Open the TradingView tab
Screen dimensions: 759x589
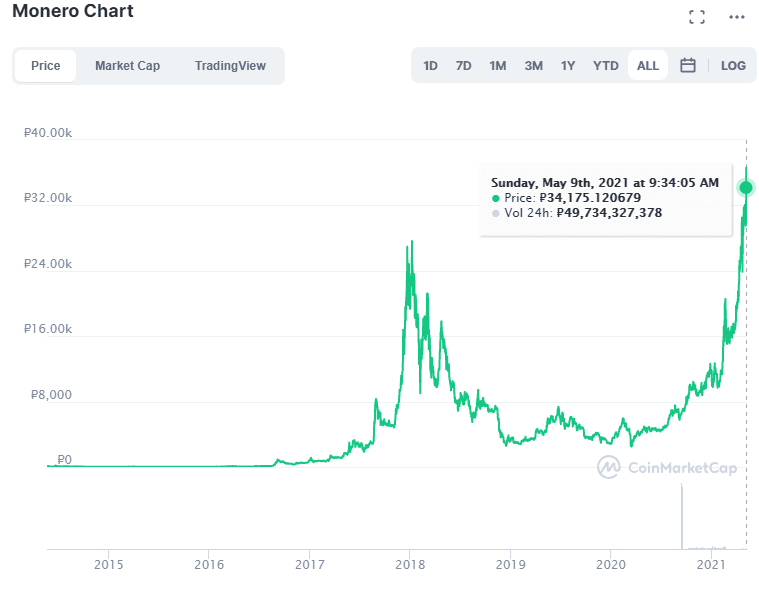pyautogui.click(x=230, y=66)
